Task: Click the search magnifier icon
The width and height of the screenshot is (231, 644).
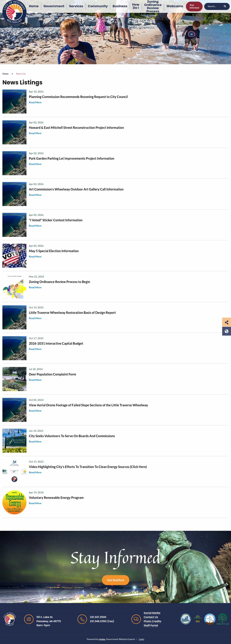Action: [x=225, y=6]
